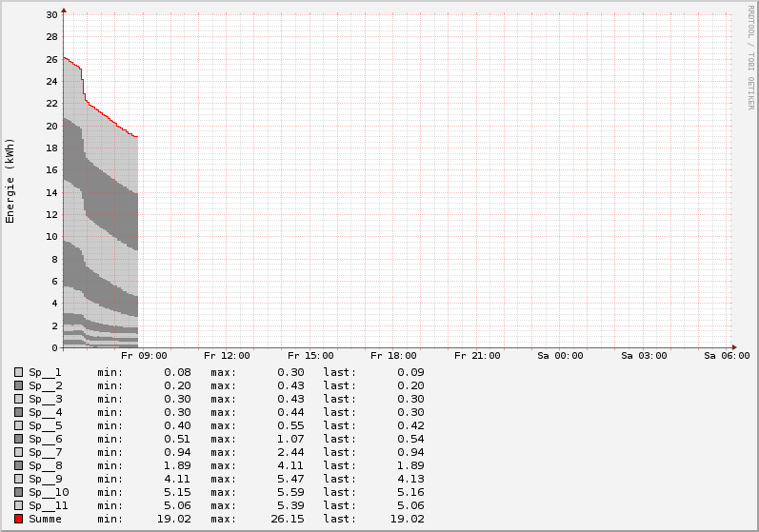Click the Sp__9 legend color box
759x532 pixels.
[18, 479]
